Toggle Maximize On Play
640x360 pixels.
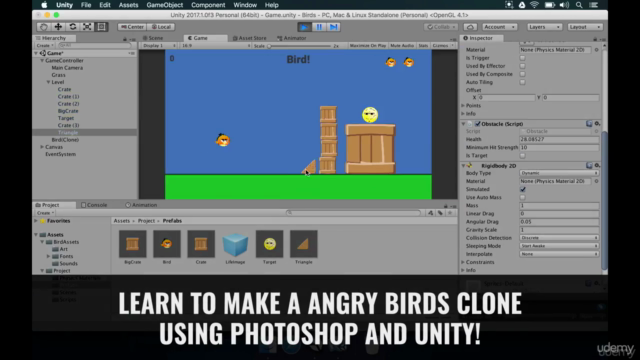pos(367,46)
